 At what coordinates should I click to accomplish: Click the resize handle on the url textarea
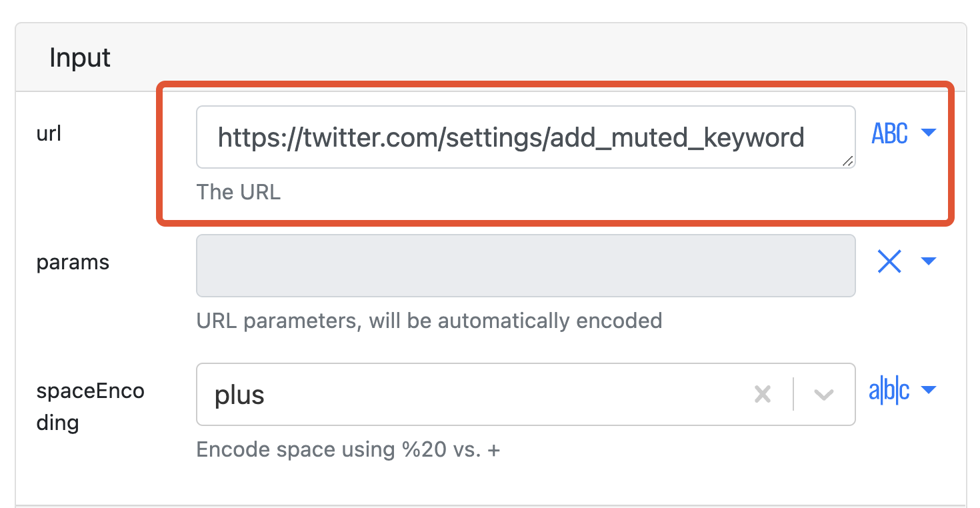[x=847, y=161]
